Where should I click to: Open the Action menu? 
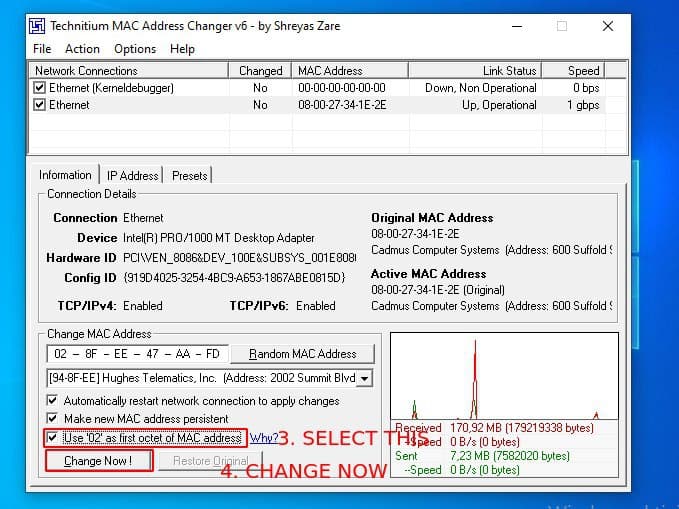82,48
